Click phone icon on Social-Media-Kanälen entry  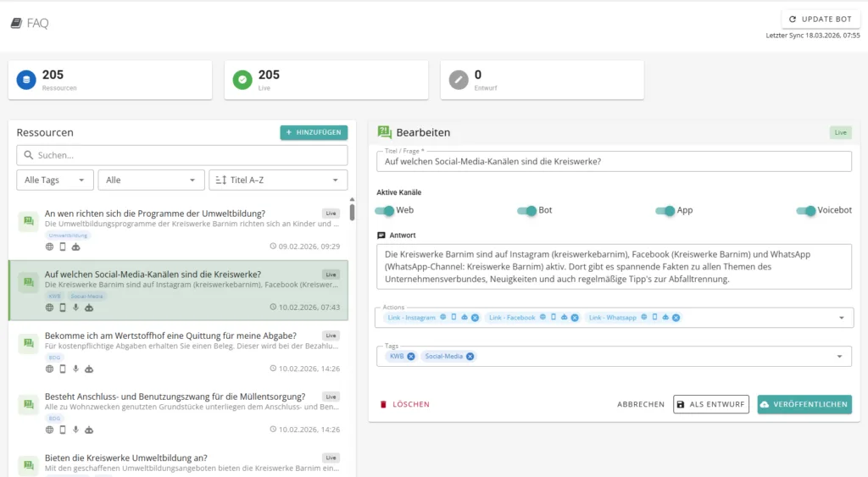[63, 308]
